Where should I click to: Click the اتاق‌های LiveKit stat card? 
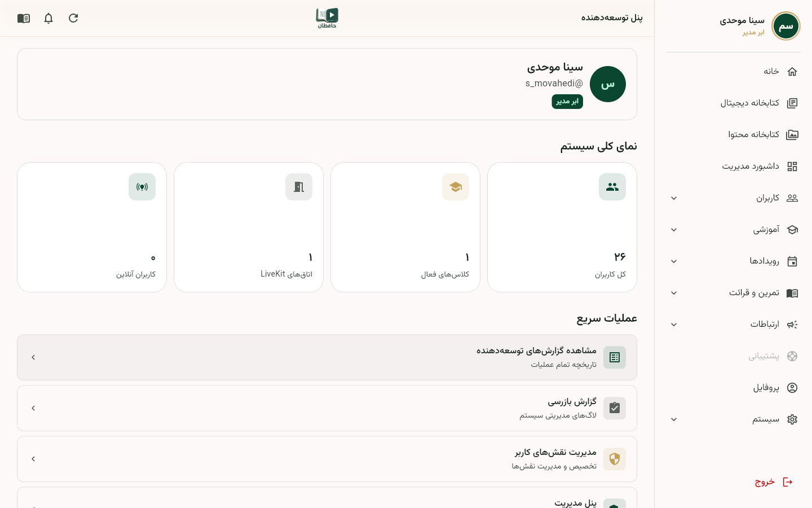coord(249,227)
